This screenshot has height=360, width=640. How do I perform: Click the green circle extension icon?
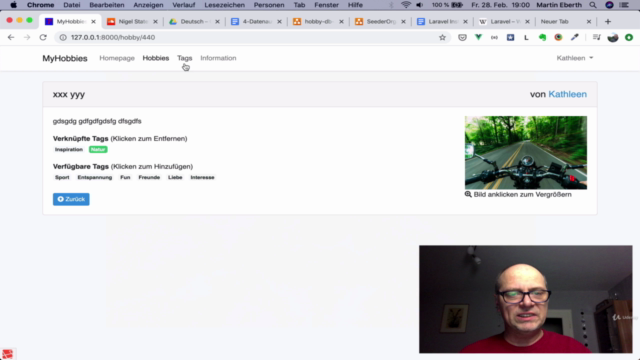pyautogui.click(x=629, y=38)
